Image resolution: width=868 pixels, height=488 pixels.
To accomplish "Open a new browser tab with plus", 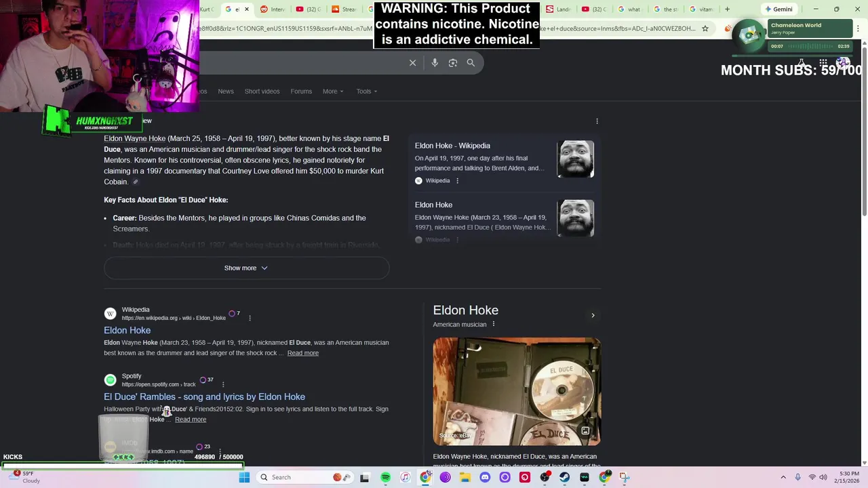I will [x=727, y=9].
